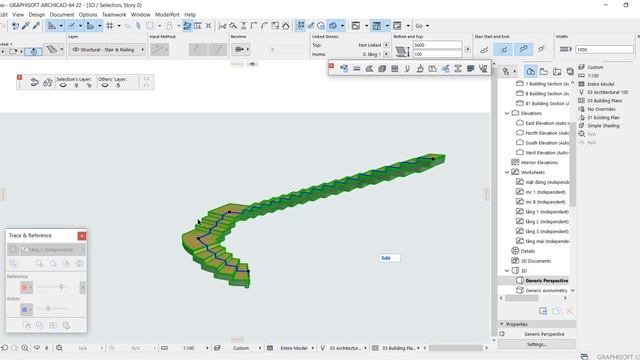The image size is (640, 360).
Task: Open the Top linked story Not Linked arrow
Action: (386, 45)
